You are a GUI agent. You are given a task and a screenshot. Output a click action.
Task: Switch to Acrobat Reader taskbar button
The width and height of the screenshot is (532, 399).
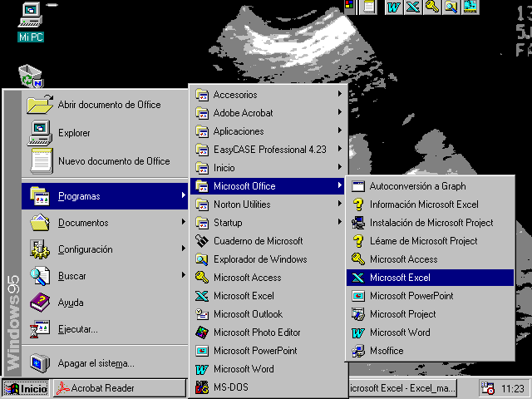click(120, 388)
